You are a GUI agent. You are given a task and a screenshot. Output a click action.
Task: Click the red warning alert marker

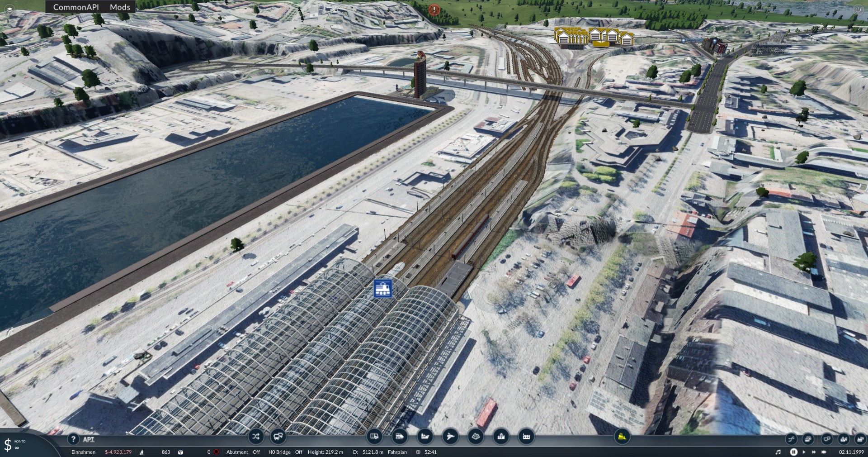tap(434, 9)
